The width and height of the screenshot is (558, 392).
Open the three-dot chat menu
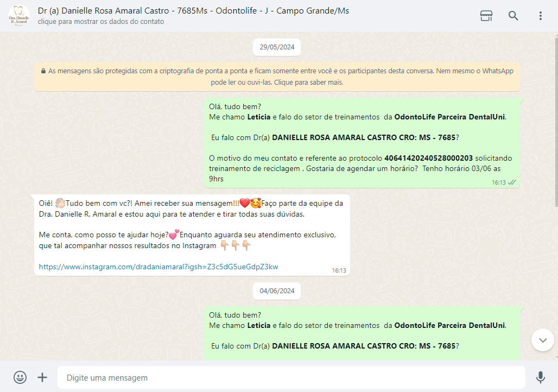click(540, 16)
